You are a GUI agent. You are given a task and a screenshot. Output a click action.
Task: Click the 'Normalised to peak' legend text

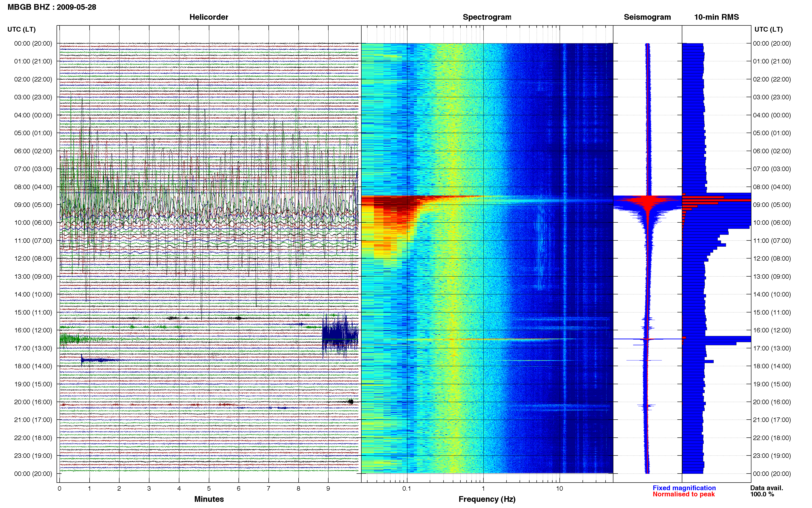click(684, 494)
